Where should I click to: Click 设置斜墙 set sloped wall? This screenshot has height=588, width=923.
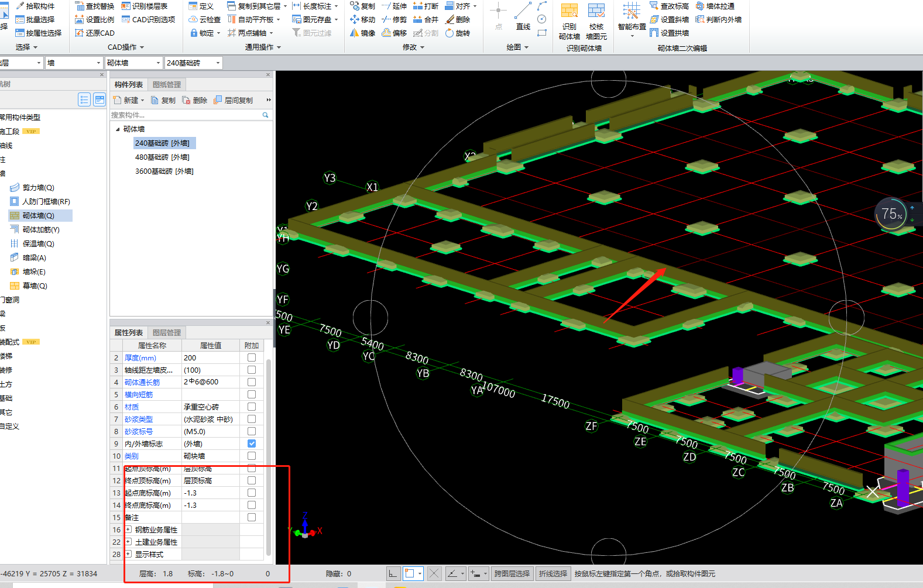[669, 19]
